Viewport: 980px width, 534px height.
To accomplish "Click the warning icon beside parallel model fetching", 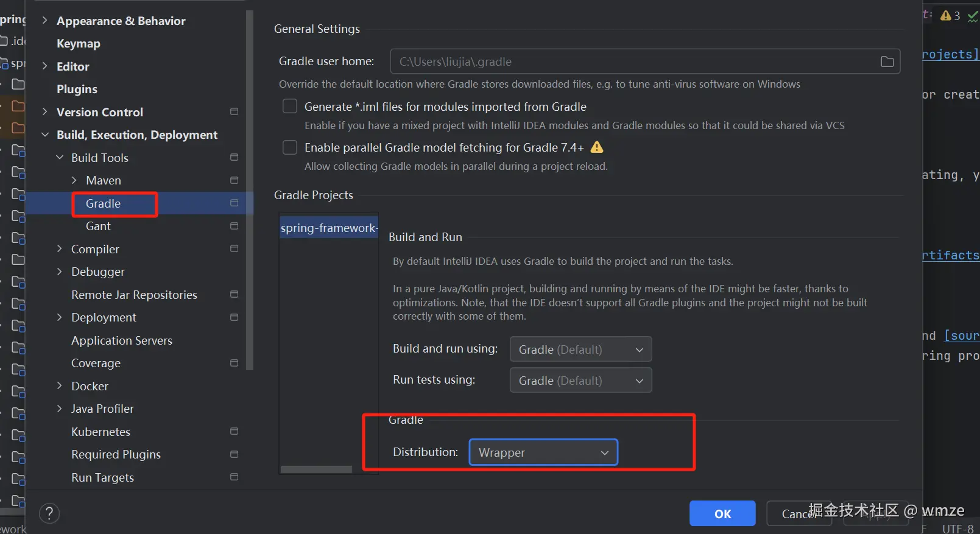I will pyautogui.click(x=597, y=147).
